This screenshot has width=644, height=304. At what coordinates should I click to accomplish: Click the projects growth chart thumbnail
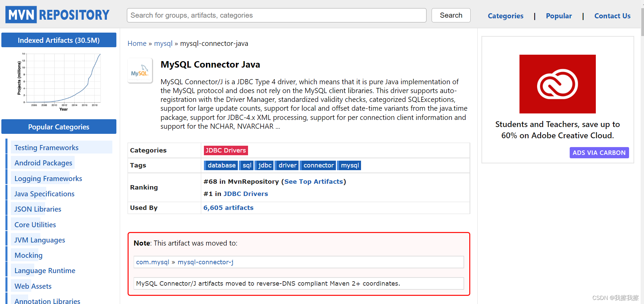(59, 82)
